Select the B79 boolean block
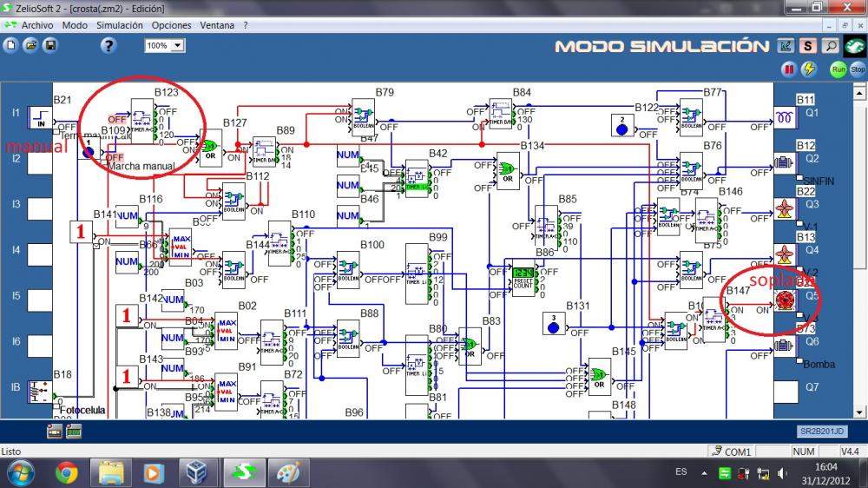Screen dimensions: 868x488 point(363,118)
